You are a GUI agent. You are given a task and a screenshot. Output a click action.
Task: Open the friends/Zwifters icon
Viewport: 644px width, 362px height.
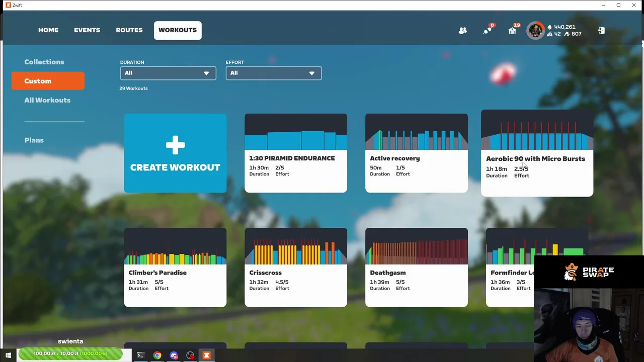tap(463, 31)
